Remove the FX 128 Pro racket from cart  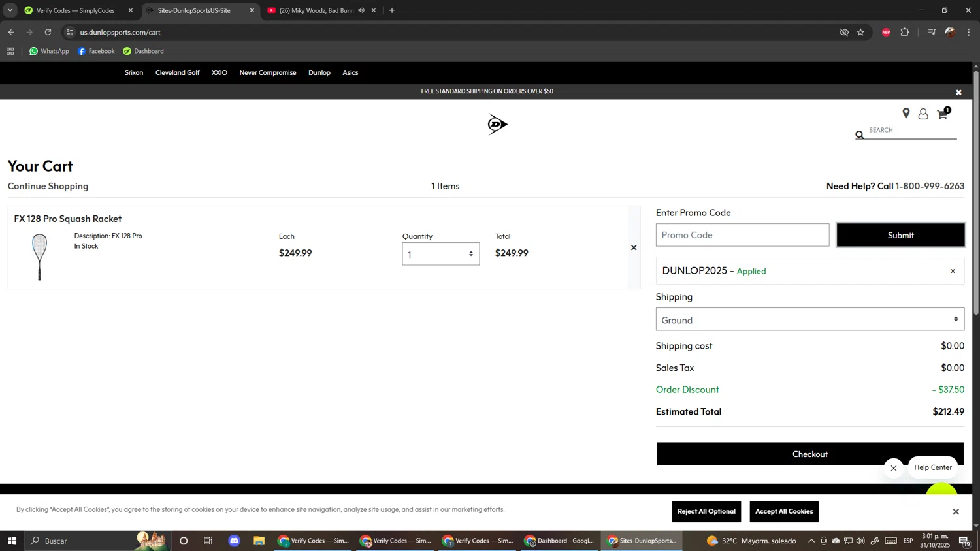(x=634, y=247)
